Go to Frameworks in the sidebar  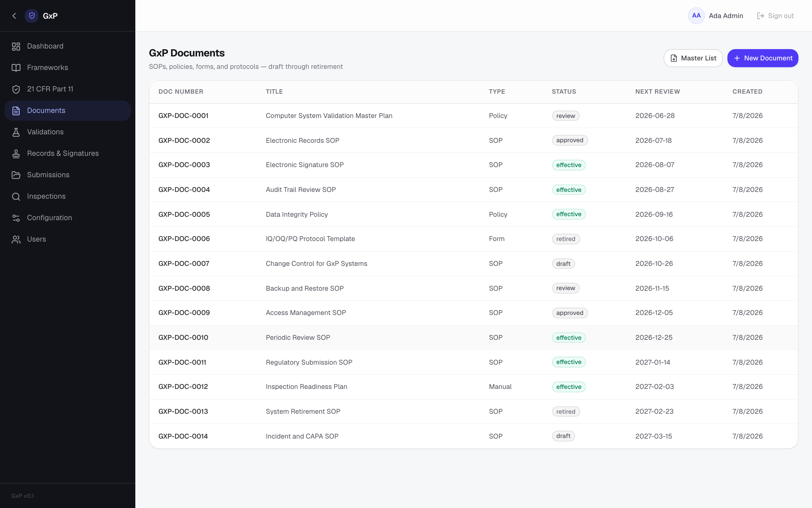[68, 68]
